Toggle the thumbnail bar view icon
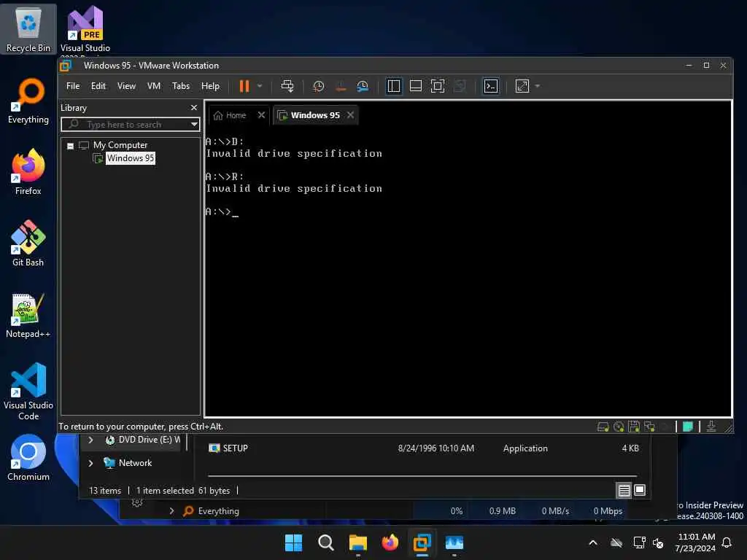The image size is (747, 560). coord(415,86)
